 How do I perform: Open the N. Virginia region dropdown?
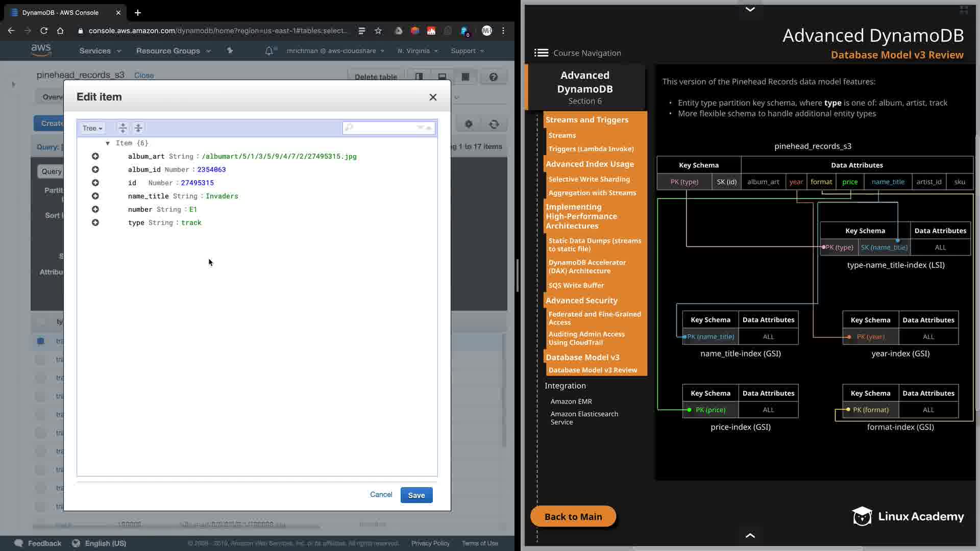click(x=418, y=51)
